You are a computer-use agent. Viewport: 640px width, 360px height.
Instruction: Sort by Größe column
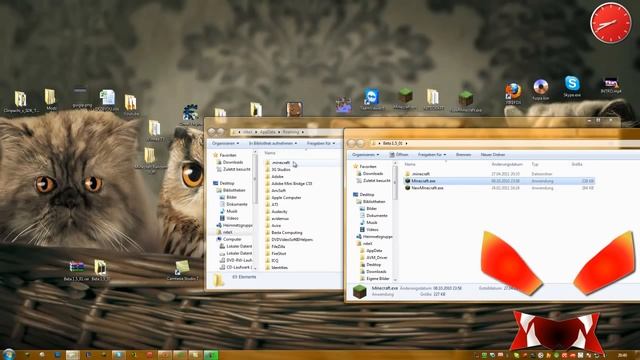tap(577, 164)
